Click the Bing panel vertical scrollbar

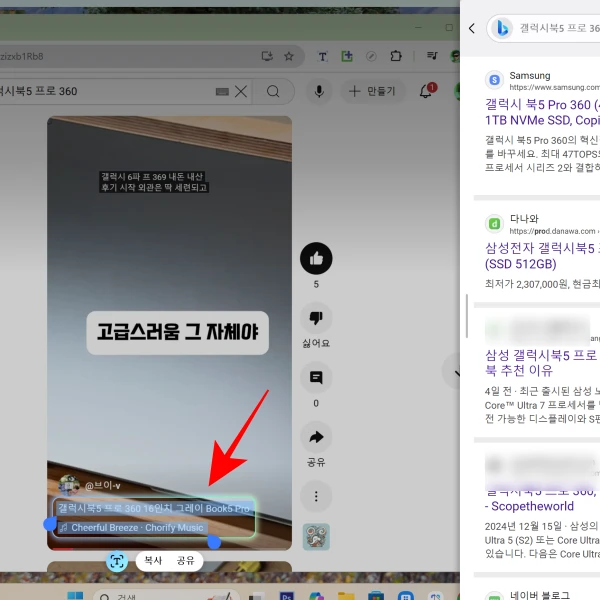pos(467,316)
